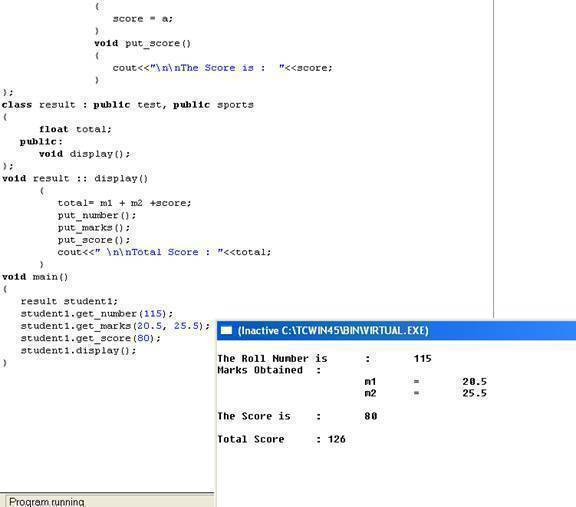Click the score value 80 in output
The height and width of the screenshot is (507, 576).
click(x=371, y=416)
